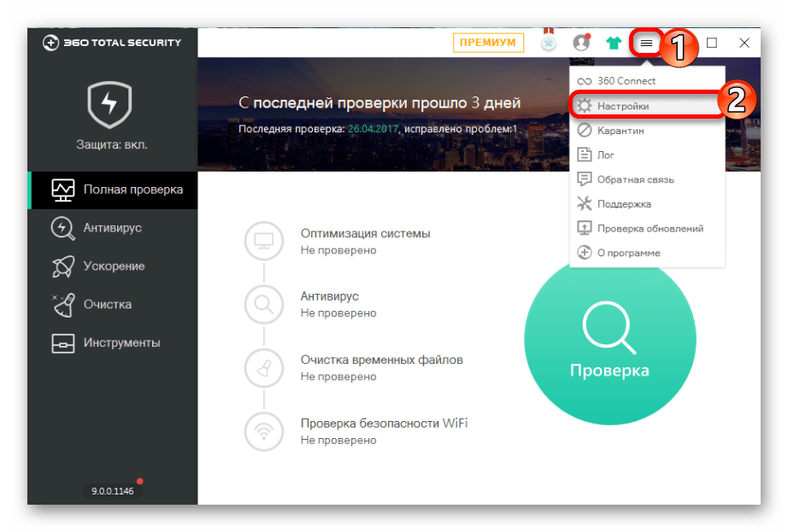Open the user profile icon in the titlebar
This screenshot has width=788, height=532.
582,43
